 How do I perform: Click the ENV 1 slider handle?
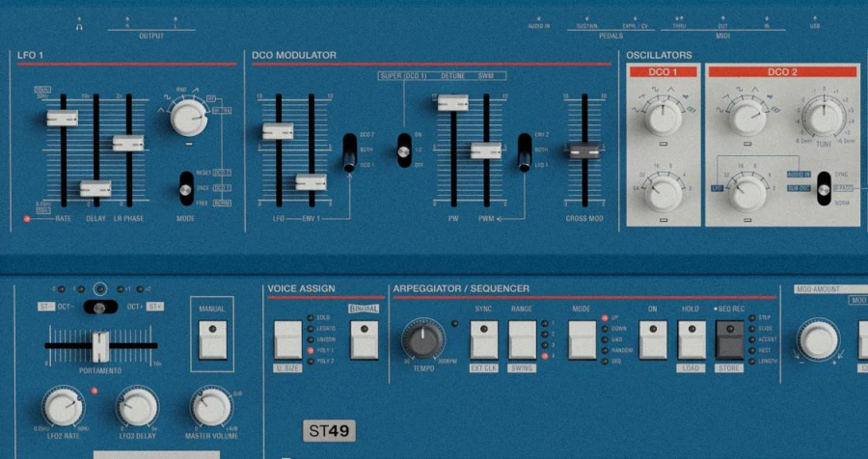coord(312,182)
